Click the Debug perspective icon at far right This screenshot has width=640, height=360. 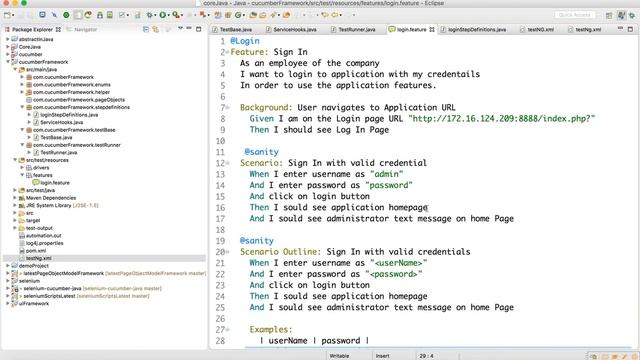[x=632, y=16]
